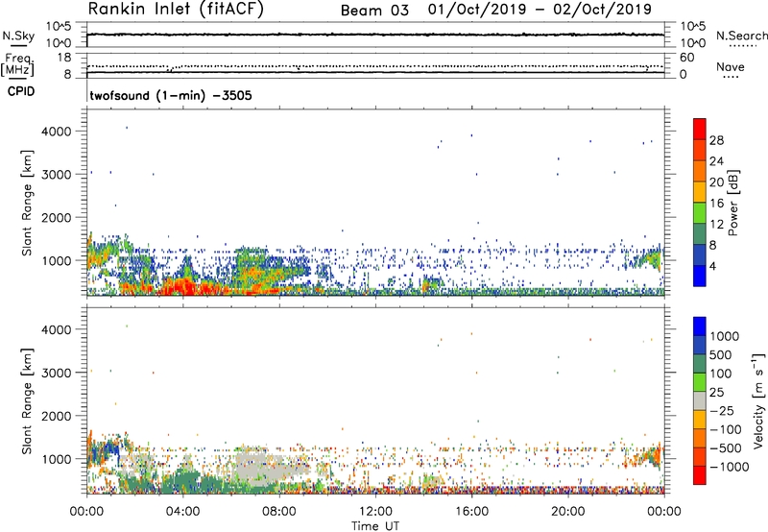Click the red top segment of Power colorbar
Viewport: 768px width, 532px height.
(x=700, y=129)
